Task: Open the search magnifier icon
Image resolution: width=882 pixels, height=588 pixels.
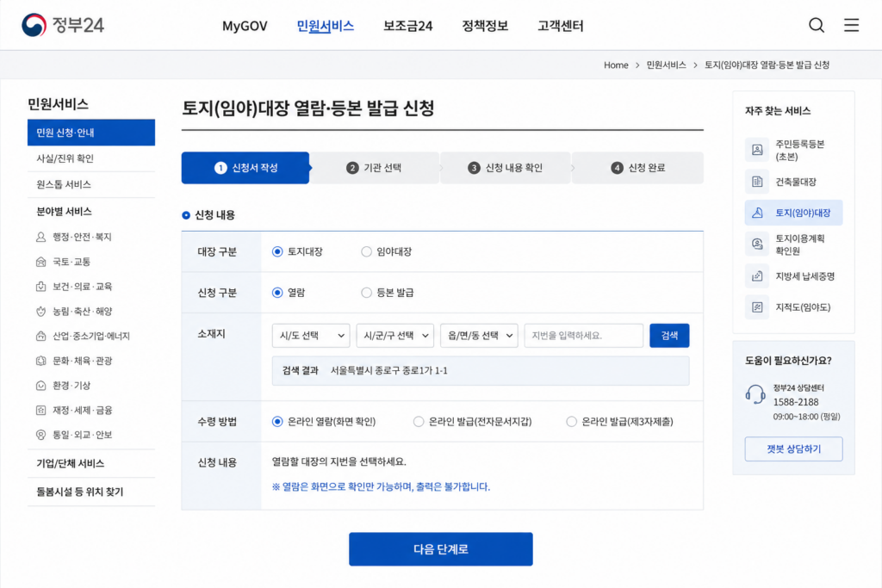Action: [817, 25]
